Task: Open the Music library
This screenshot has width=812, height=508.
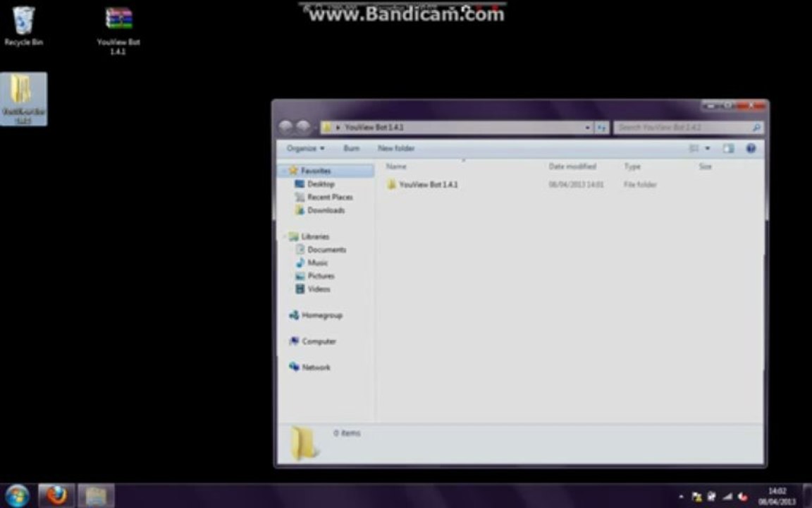Action: tap(317, 262)
